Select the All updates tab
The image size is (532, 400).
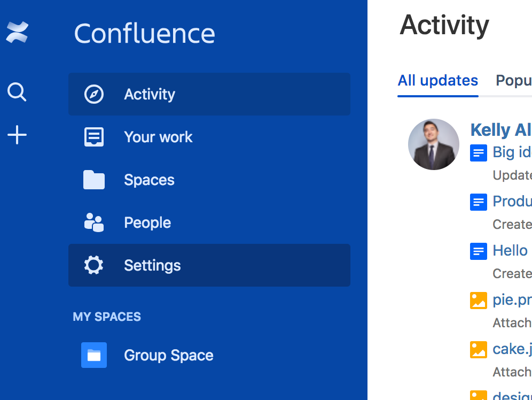point(437,81)
